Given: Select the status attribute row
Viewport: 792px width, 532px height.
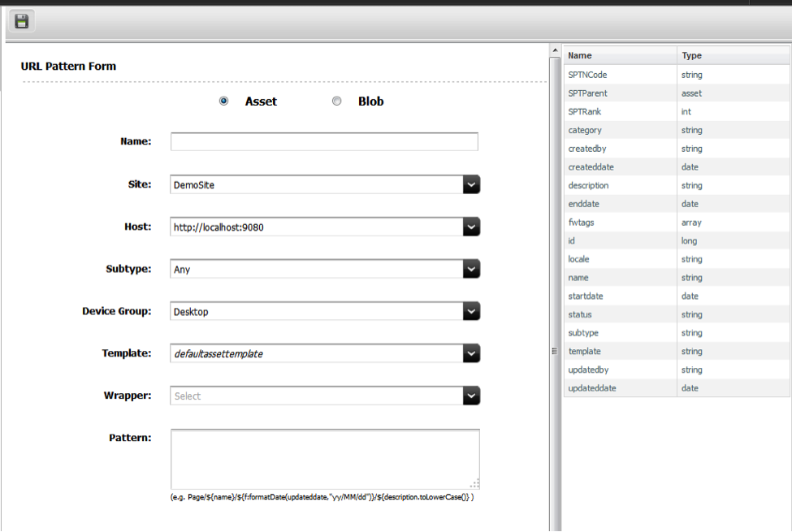Looking at the screenshot, I should click(677, 315).
